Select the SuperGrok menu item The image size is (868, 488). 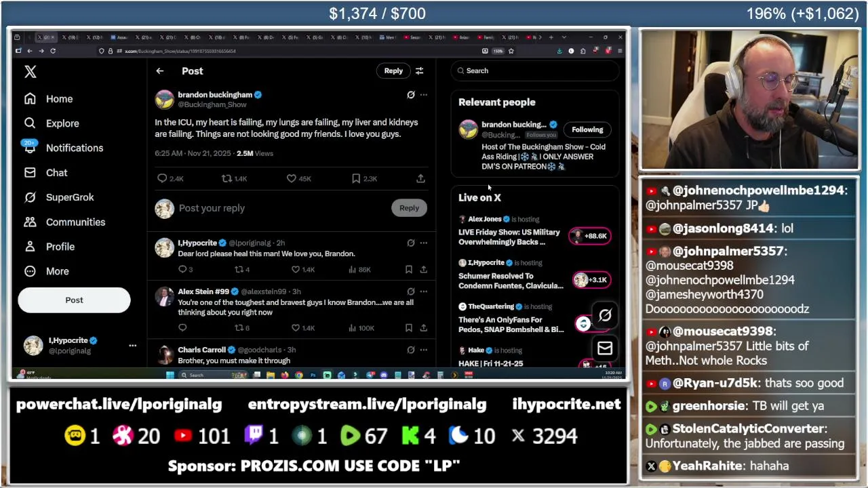click(x=70, y=197)
